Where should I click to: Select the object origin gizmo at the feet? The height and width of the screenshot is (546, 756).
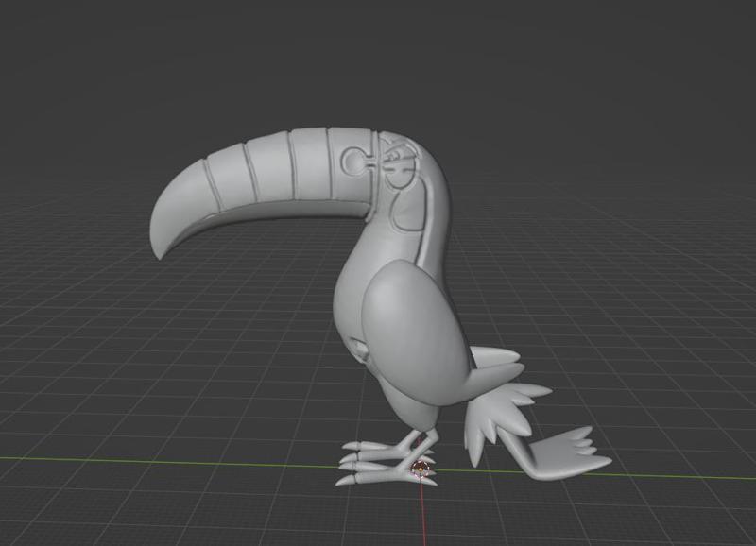pos(421,468)
